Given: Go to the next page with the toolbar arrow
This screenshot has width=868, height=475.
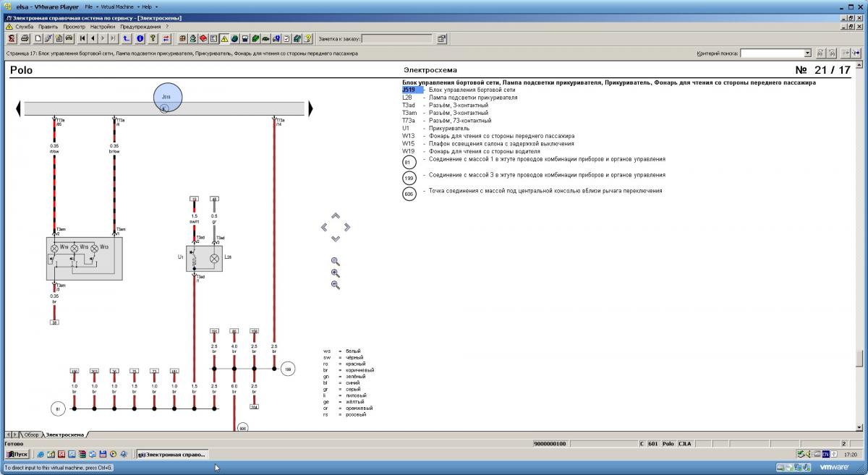Looking at the screenshot, I should click(x=103, y=38).
